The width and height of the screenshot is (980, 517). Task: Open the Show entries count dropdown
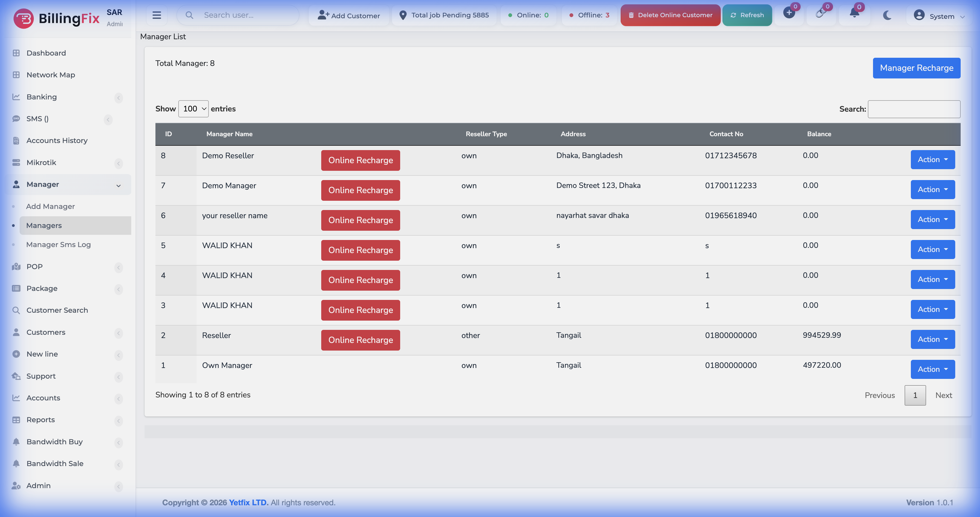pyautogui.click(x=193, y=109)
